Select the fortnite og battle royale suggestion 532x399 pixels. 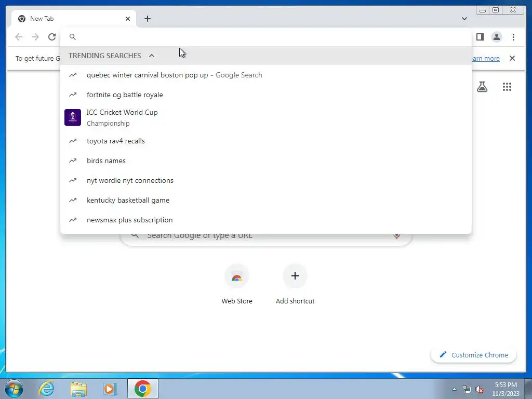(266, 95)
